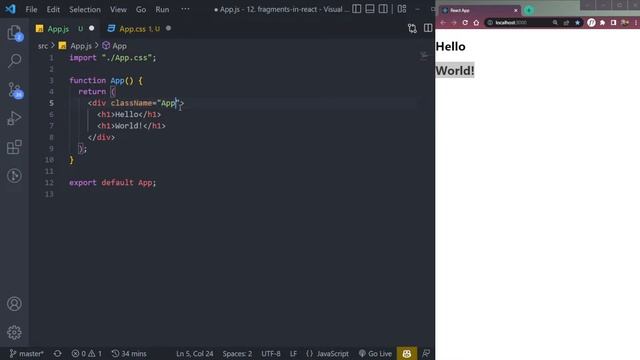
Task: Click the zoom magnifier icon in address bar
Action: pyautogui.click(x=555, y=23)
